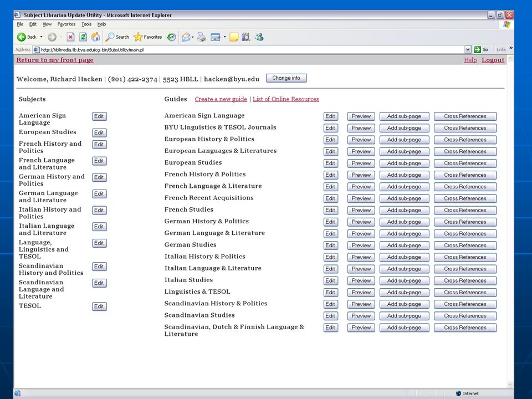
Task: Edit the American Sign Language guide
Action: coord(331,116)
